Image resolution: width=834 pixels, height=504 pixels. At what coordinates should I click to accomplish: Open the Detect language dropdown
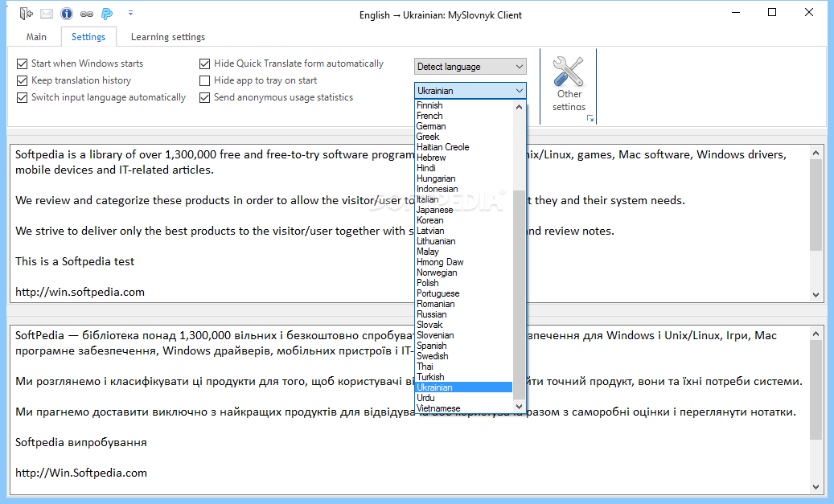pyautogui.click(x=470, y=67)
